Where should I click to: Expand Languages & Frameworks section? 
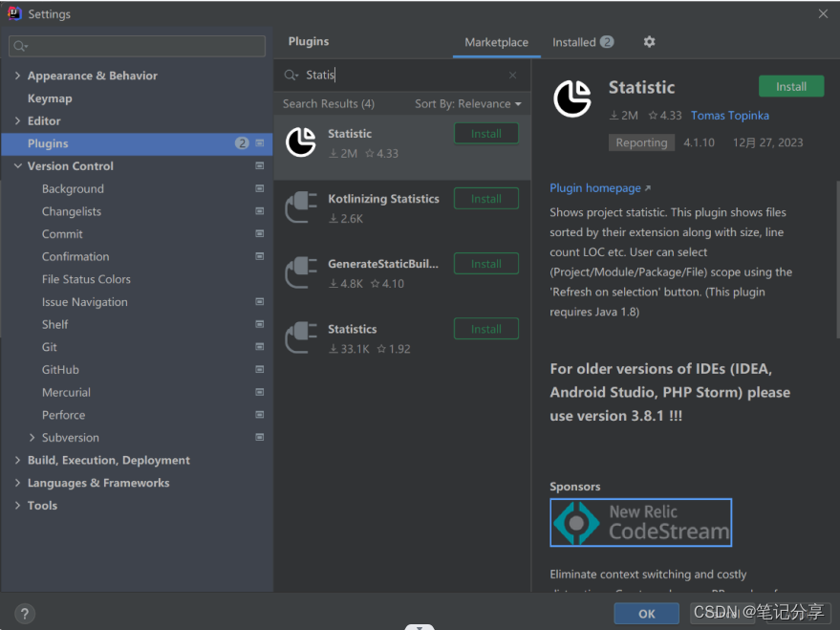(x=17, y=483)
